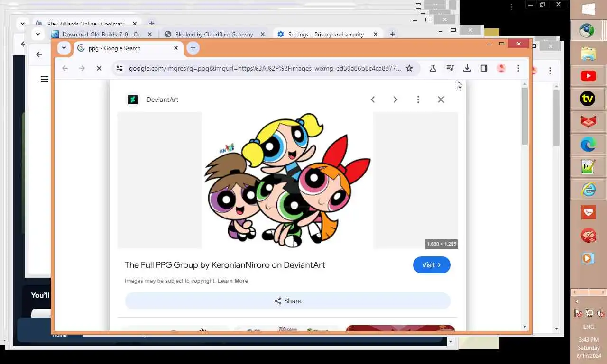Open The Full PPG Group title link
The height and width of the screenshot is (364, 607).
point(225,265)
